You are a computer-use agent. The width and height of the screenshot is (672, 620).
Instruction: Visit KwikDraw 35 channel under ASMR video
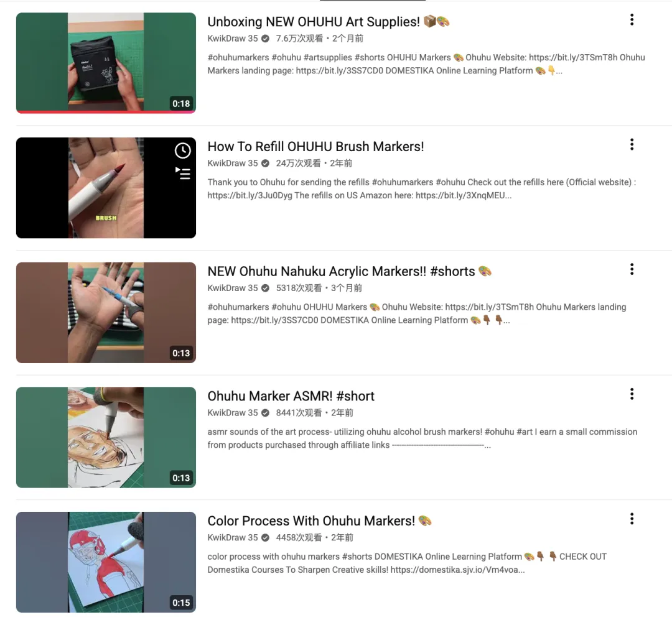233,413
